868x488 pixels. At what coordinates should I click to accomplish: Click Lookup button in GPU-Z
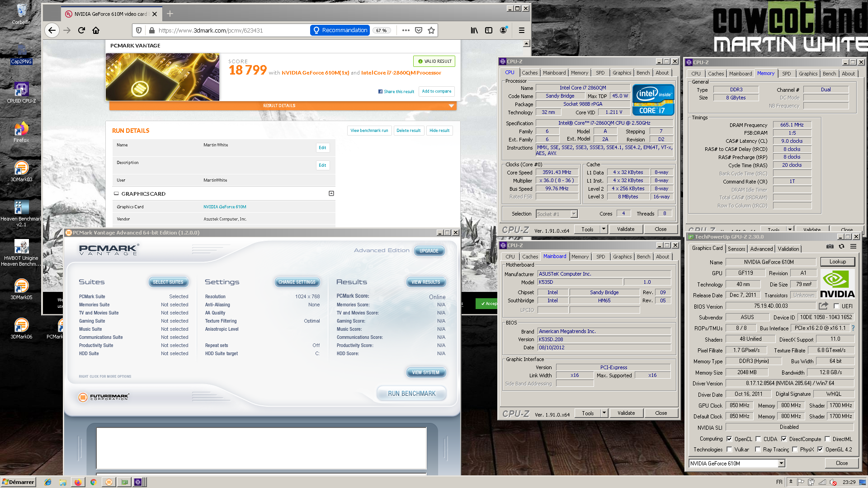coord(837,262)
